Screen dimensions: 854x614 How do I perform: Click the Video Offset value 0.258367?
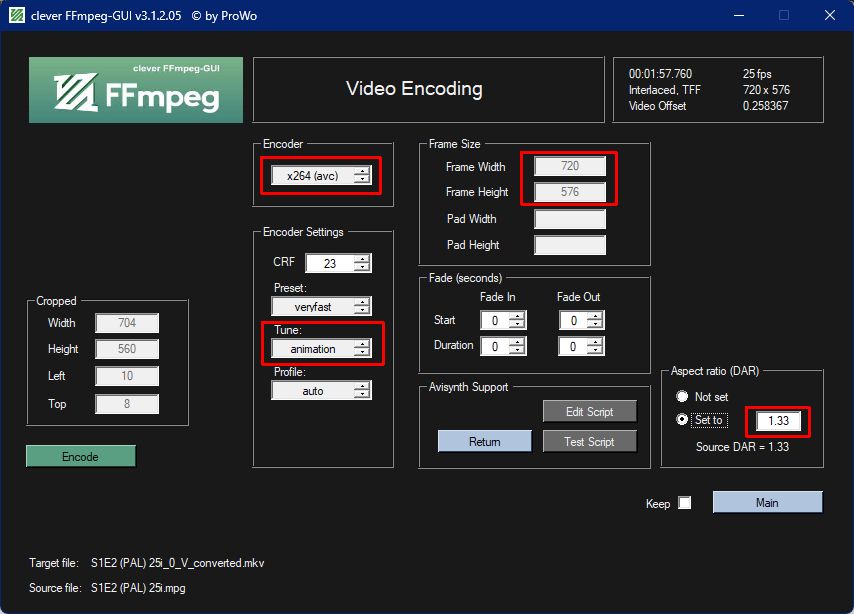765,106
